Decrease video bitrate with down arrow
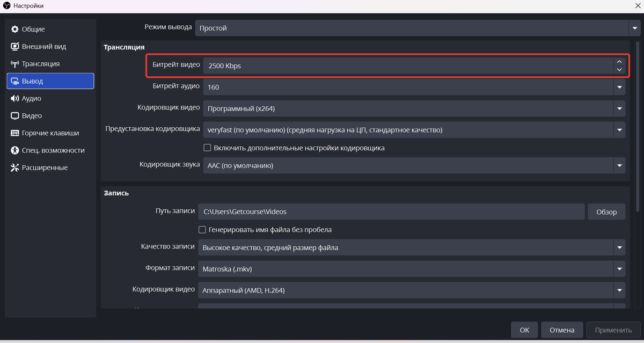 pyautogui.click(x=619, y=70)
